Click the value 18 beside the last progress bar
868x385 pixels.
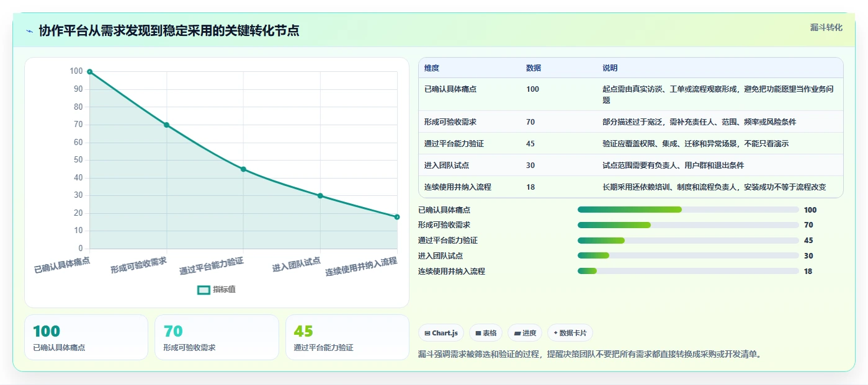point(808,272)
